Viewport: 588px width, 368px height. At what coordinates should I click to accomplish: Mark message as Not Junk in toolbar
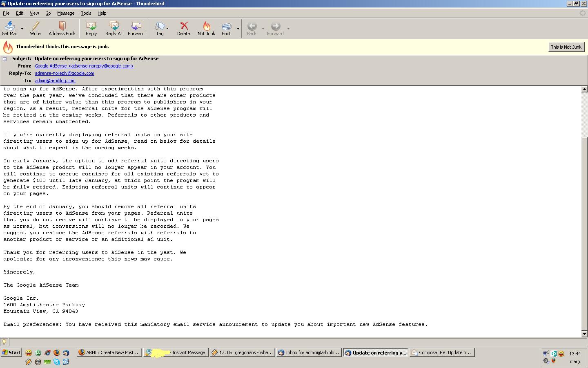[x=206, y=29]
